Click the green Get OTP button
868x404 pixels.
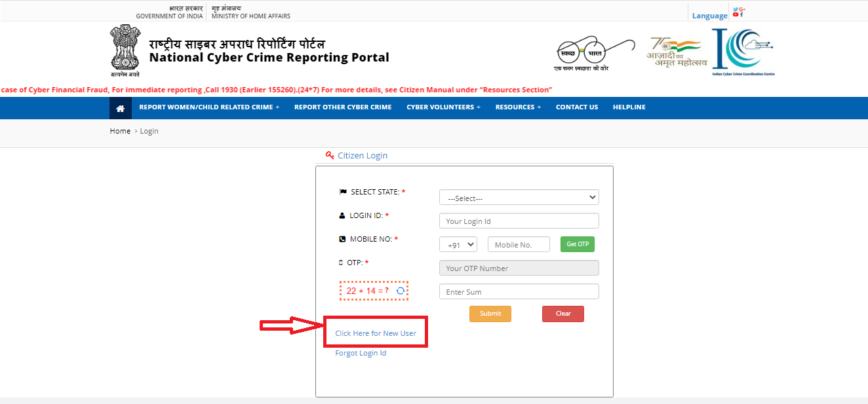[578, 244]
